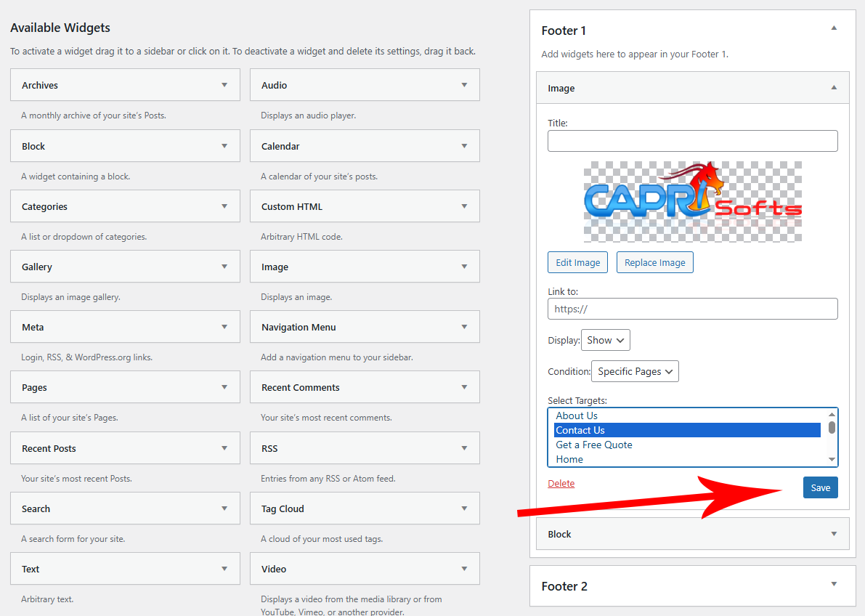Click the image widget Title field
This screenshot has width=865, height=616.
click(x=692, y=141)
